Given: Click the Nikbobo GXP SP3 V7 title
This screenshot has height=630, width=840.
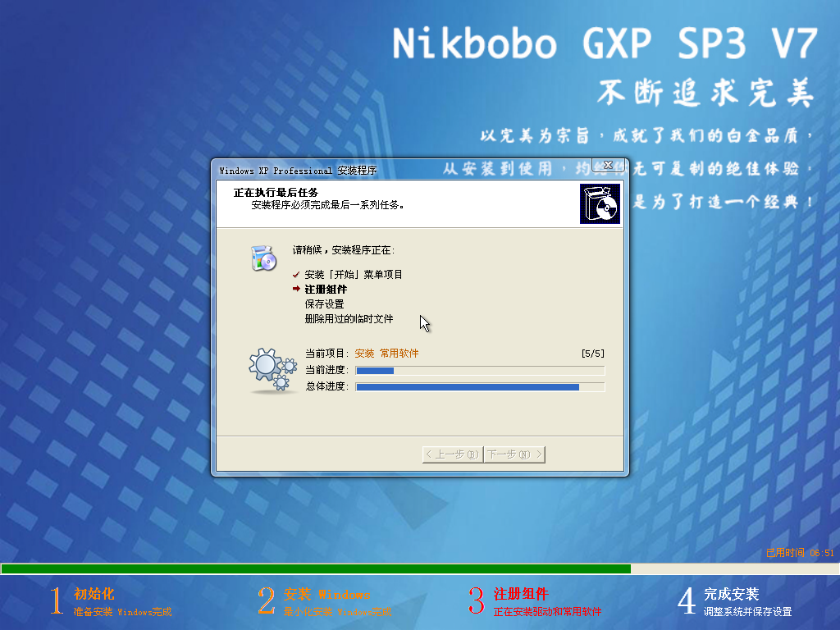Looking at the screenshot, I should point(605,43).
